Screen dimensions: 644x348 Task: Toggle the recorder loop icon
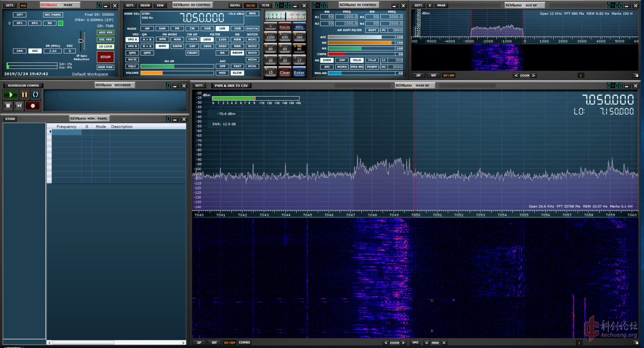point(36,95)
